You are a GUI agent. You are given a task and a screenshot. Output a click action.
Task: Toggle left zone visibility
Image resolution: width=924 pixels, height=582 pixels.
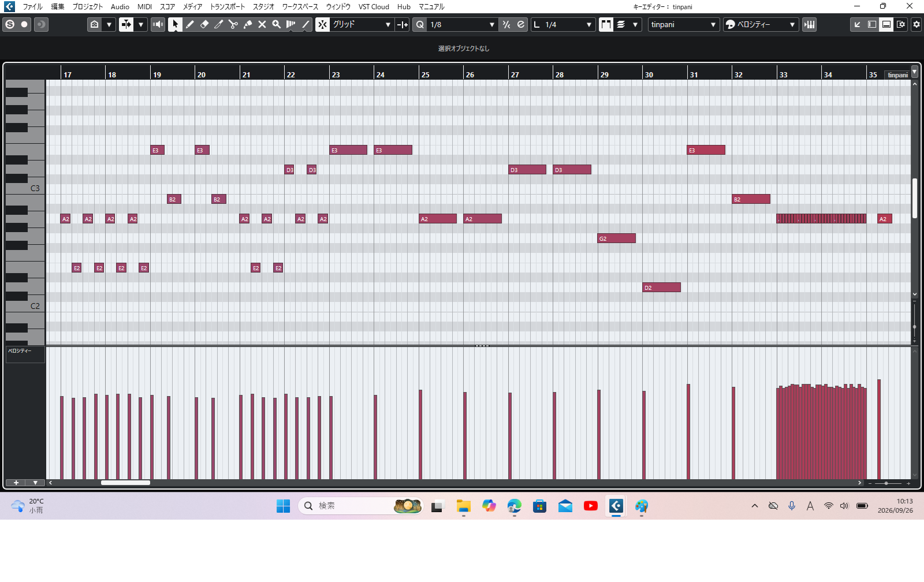coord(872,24)
